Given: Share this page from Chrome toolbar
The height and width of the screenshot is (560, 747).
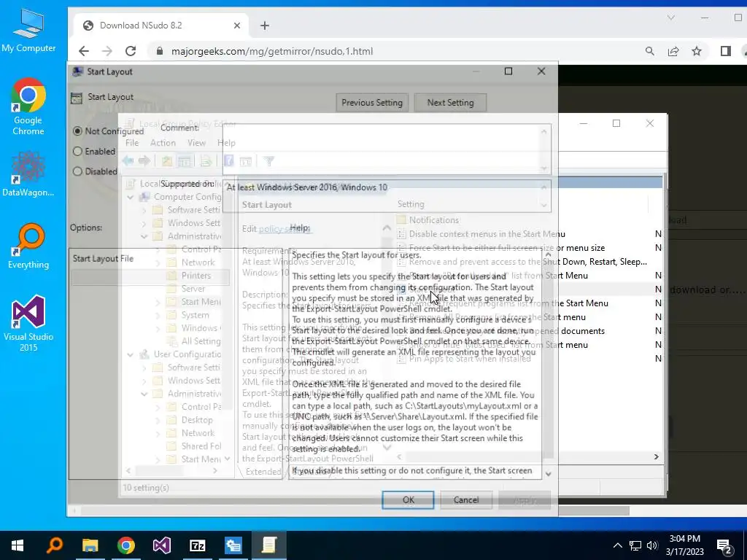Looking at the screenshot, I should coord(673,51).
